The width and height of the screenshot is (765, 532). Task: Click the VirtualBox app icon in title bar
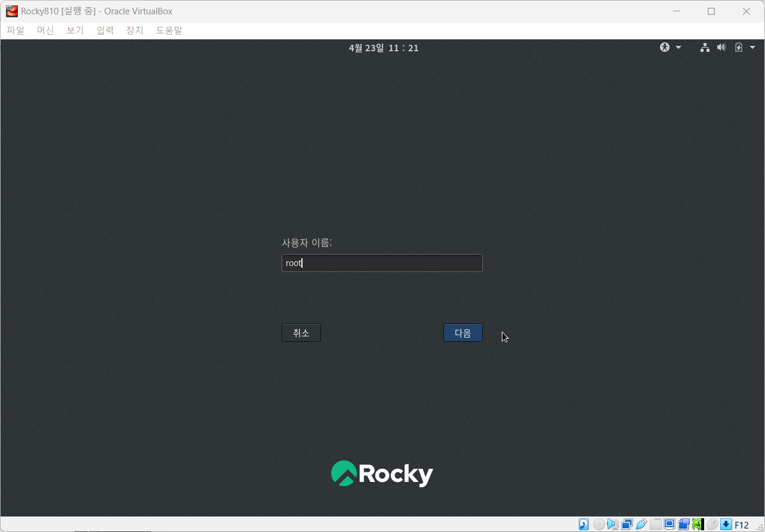click(12, 11)
